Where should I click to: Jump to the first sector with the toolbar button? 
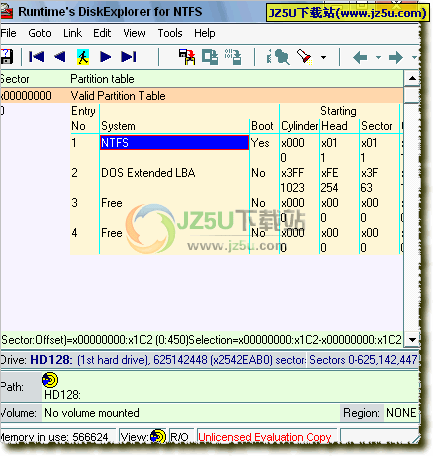(36, 57)
